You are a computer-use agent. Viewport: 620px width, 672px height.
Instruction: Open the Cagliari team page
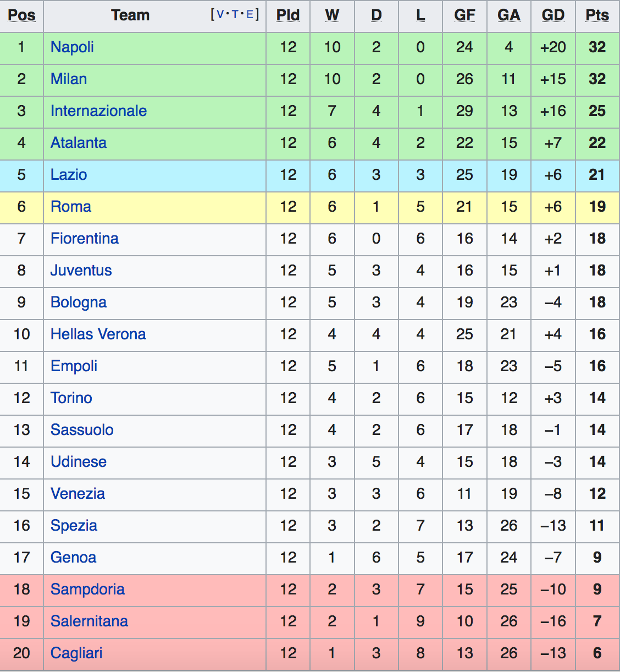pyautogui.click(x=76, y=653)
